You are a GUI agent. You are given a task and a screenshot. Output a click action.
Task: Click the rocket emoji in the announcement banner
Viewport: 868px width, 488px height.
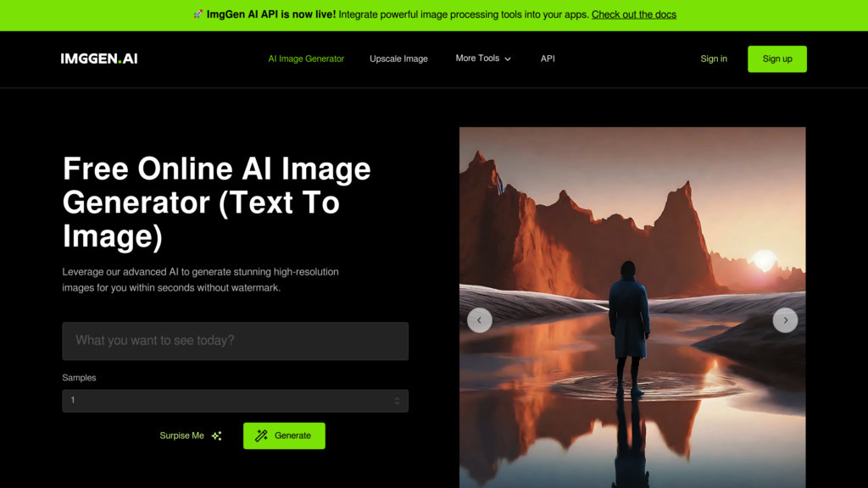[198, 14]
